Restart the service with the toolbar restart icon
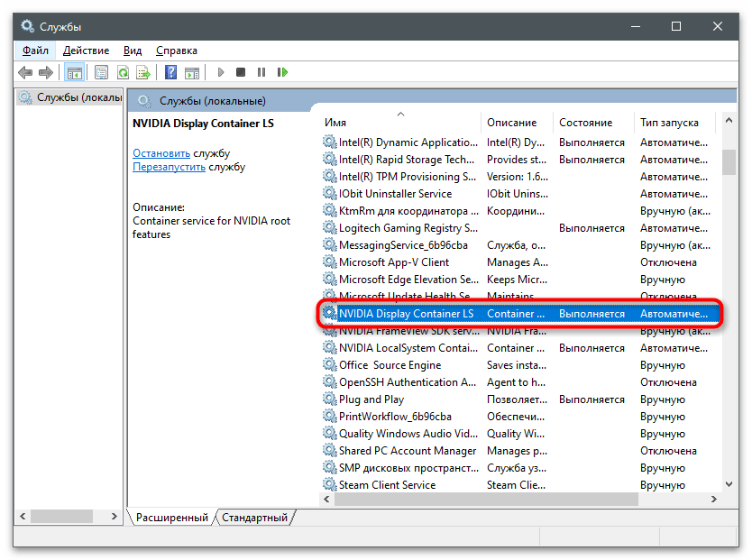The image size is (752, 560). (282, 72)
